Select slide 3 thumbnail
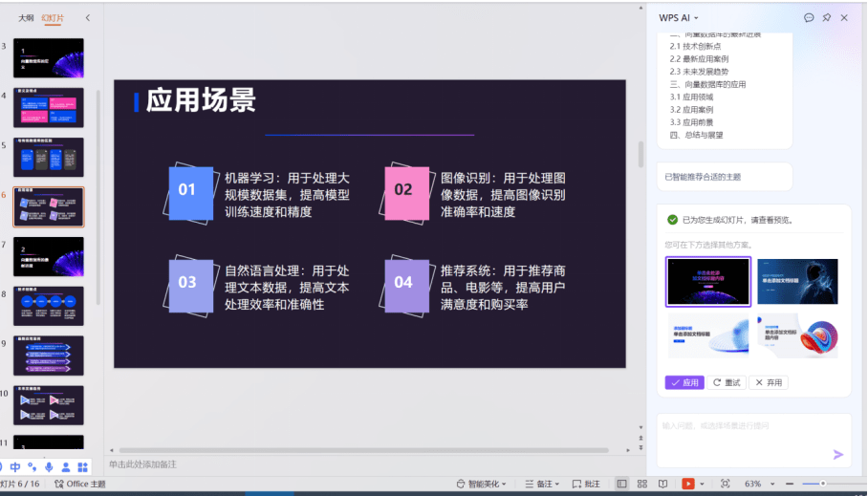Image resolution: width=868 pixels, height=496 pixels. pyautogui.click(x=49, y=57)
